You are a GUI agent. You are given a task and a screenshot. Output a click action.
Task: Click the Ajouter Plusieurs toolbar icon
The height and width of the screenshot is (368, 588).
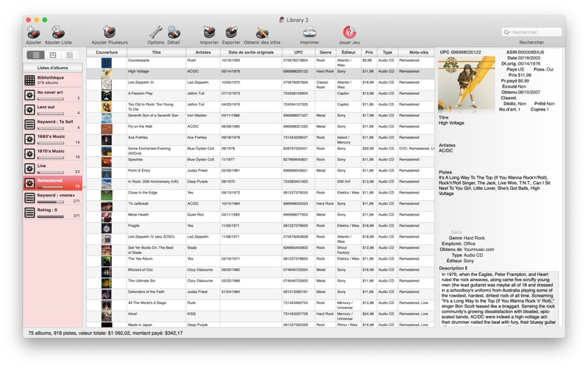(x=110, y=32)
